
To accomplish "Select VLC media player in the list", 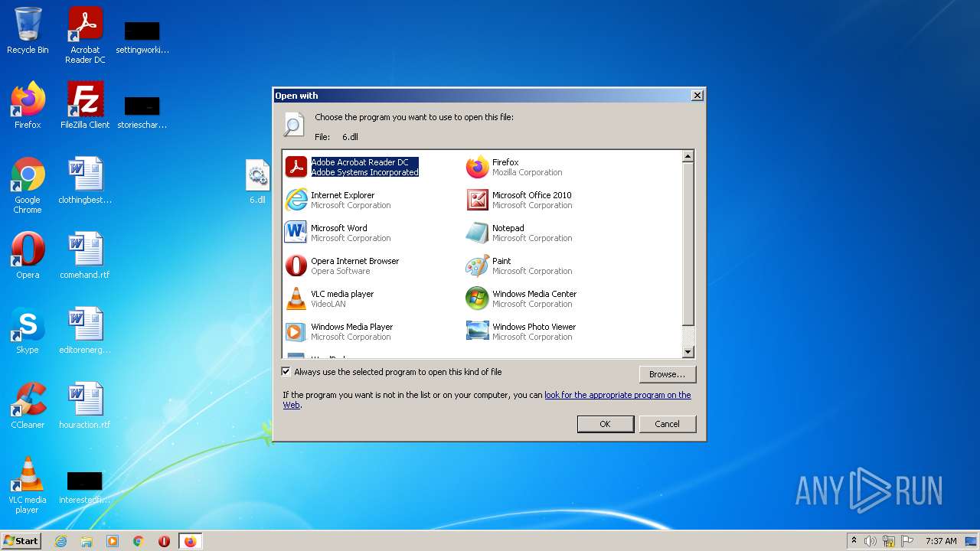I will (x=330, y=298).
